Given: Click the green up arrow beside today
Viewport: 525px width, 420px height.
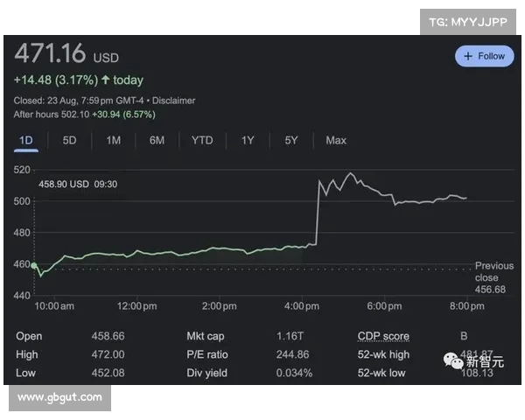Looking at the screenshot, I should (106, 80).
